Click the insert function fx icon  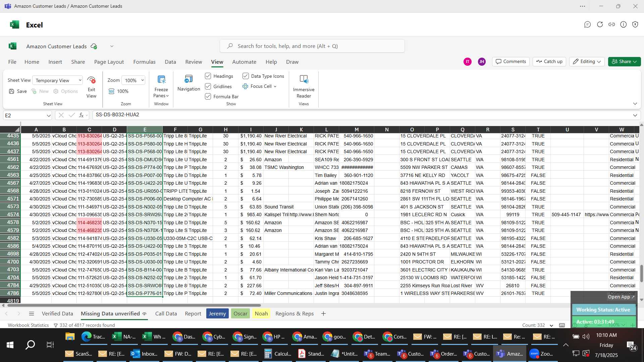(x=81, y=115)
